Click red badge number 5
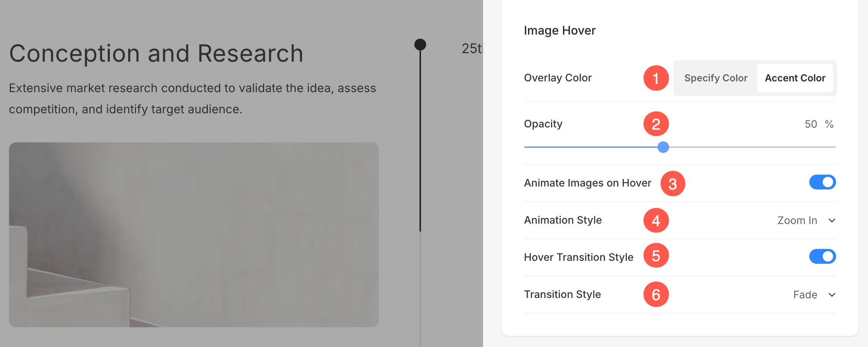This screenshot has height=347, width=868. 656,256
